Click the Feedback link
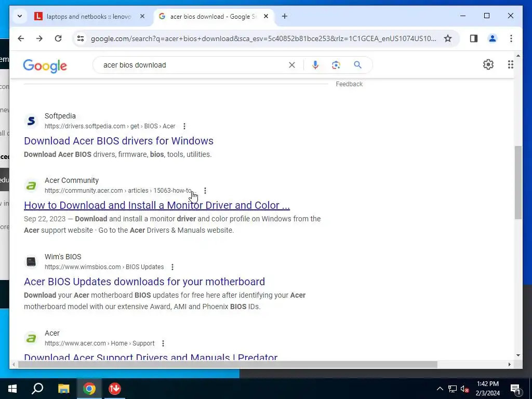The image size is (532, 399). tap(349, 84)
